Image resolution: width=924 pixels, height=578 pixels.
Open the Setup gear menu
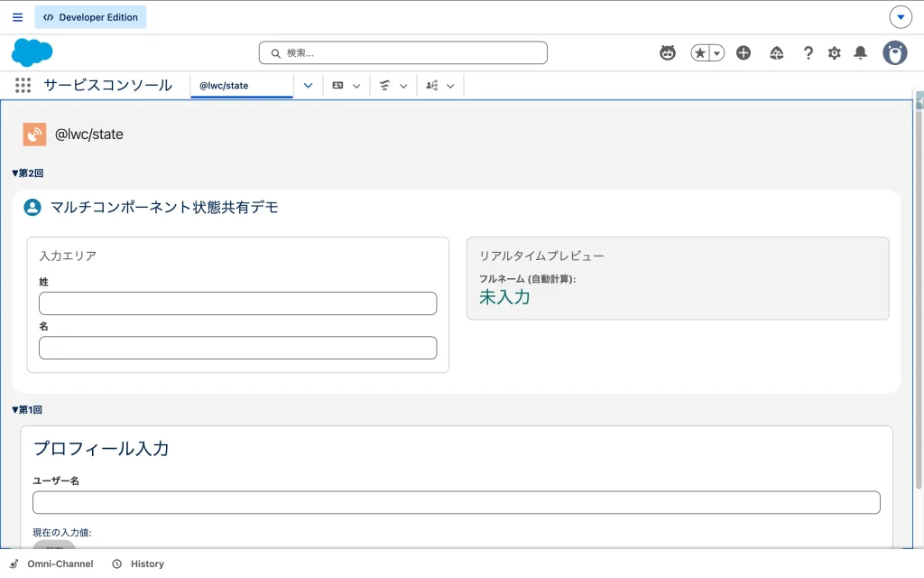point(835,53)
